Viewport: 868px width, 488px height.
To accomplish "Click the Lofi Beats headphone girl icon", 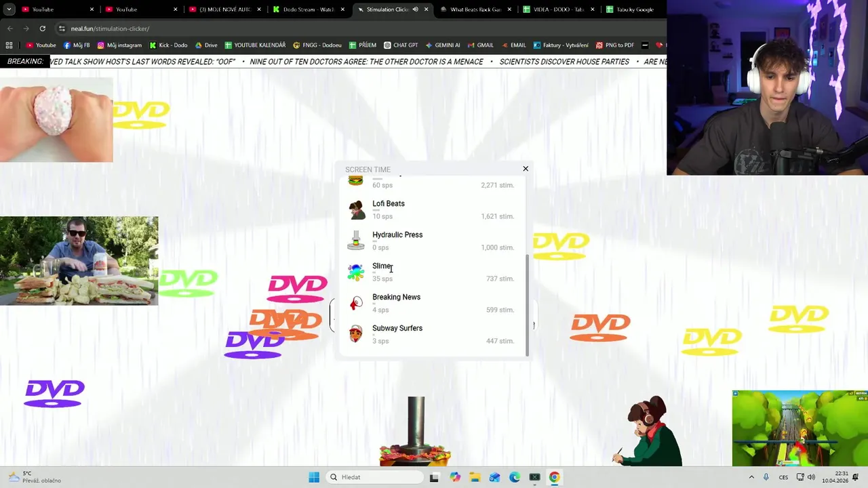I will (x=356, y=209).
